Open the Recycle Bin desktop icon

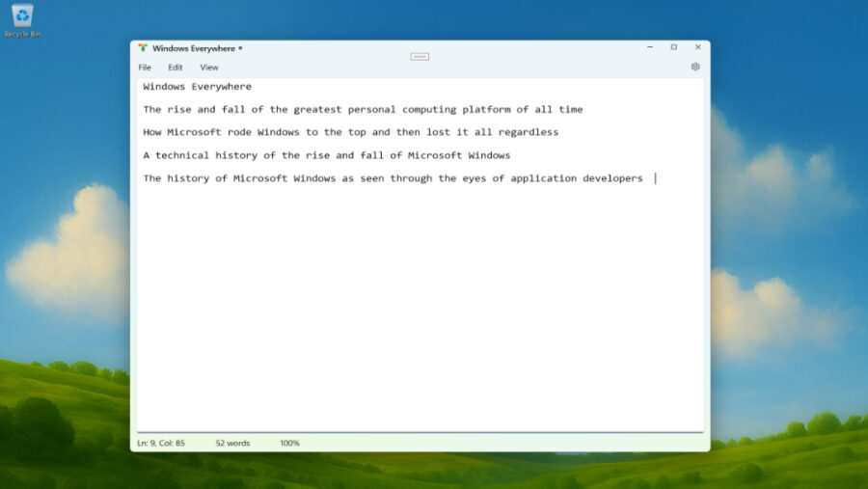(21, 18)
